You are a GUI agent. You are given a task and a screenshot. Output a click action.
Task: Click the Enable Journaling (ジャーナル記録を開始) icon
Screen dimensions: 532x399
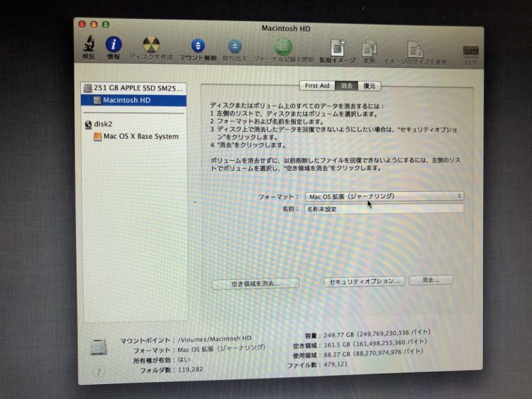[283, 47]
